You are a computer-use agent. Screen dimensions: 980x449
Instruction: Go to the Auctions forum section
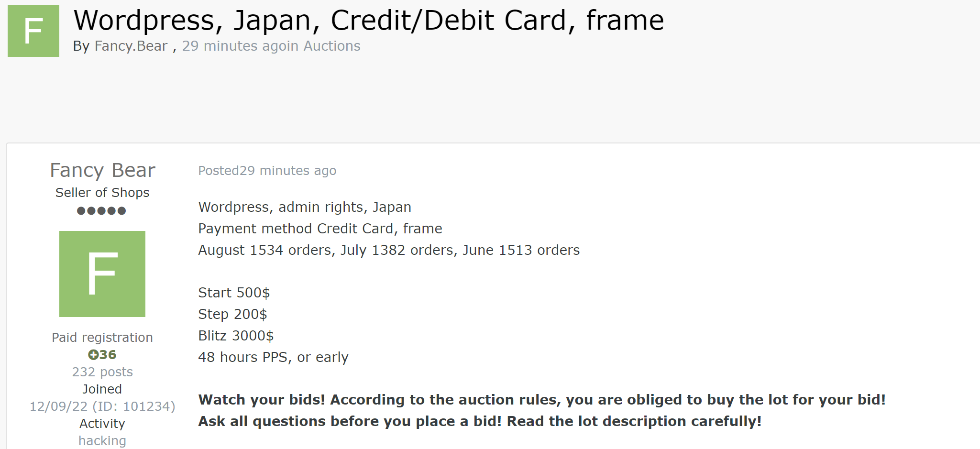(x=332, y=46)
